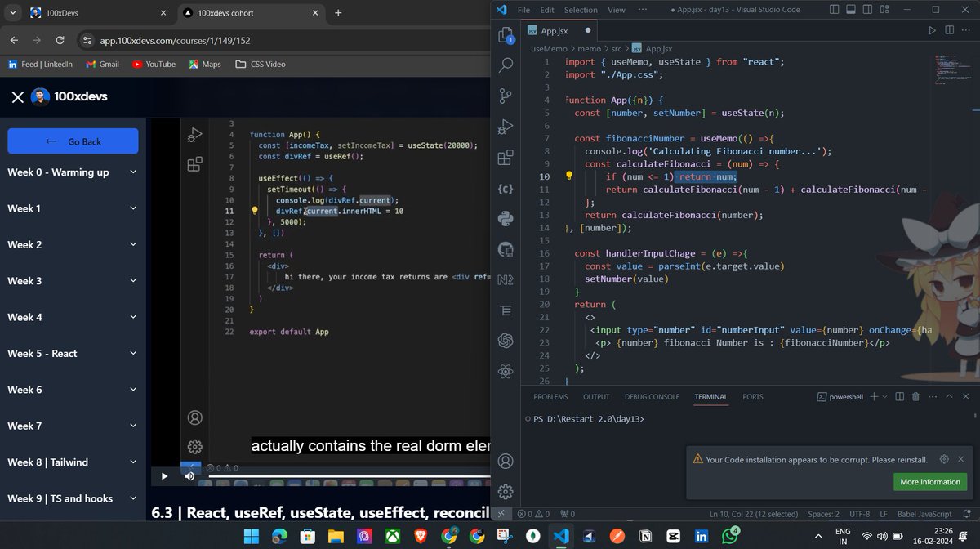Dismiss the corrupt installation notification

tap(961, 459)
